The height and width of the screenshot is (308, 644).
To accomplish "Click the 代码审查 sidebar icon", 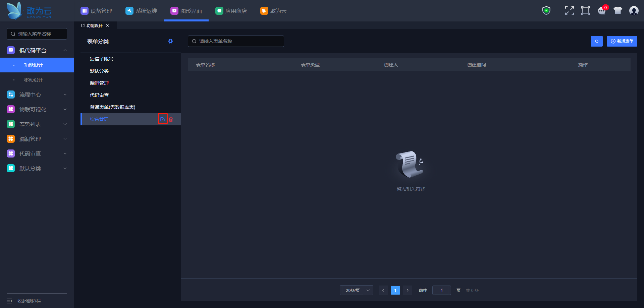I will [x=11, y=153].
